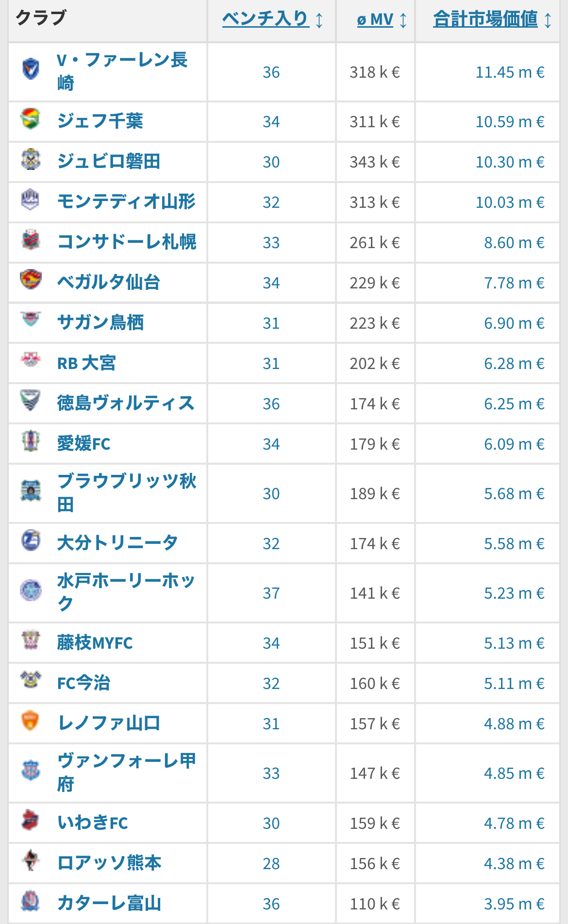Click the ジェフ千葉 club crest icon
The width and height of the screenshot is (568, 924).
31,118
